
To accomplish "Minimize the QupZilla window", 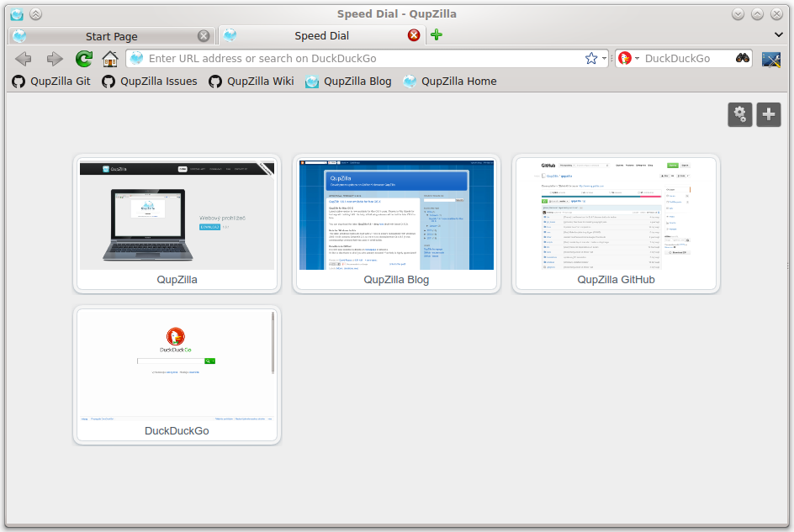I will coord(738,14).
